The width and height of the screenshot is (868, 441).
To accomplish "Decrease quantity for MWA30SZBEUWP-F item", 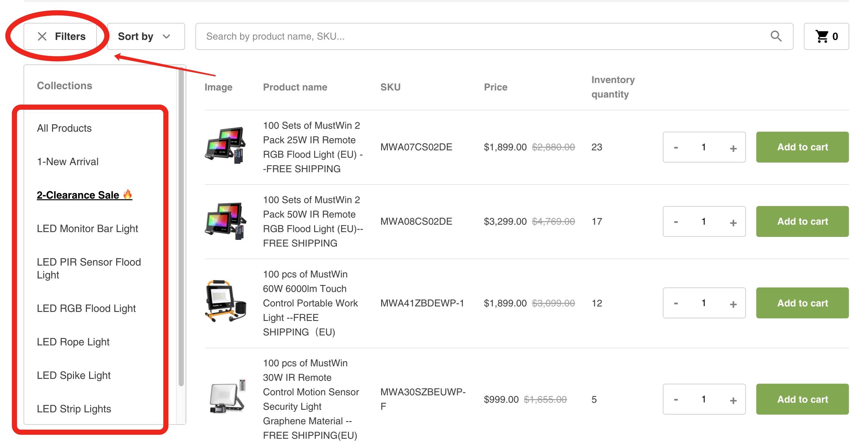I will (x=676, y=400).
